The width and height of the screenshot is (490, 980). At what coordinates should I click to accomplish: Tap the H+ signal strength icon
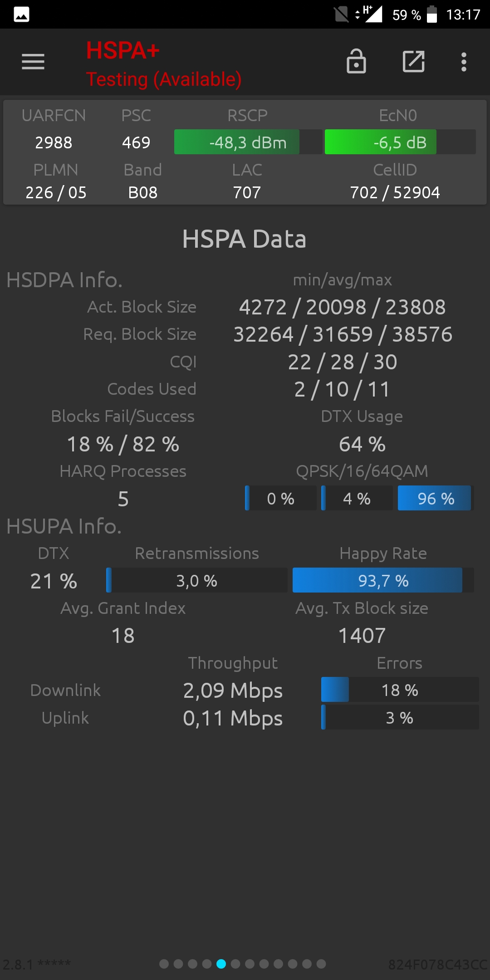(x=369, y=14)
